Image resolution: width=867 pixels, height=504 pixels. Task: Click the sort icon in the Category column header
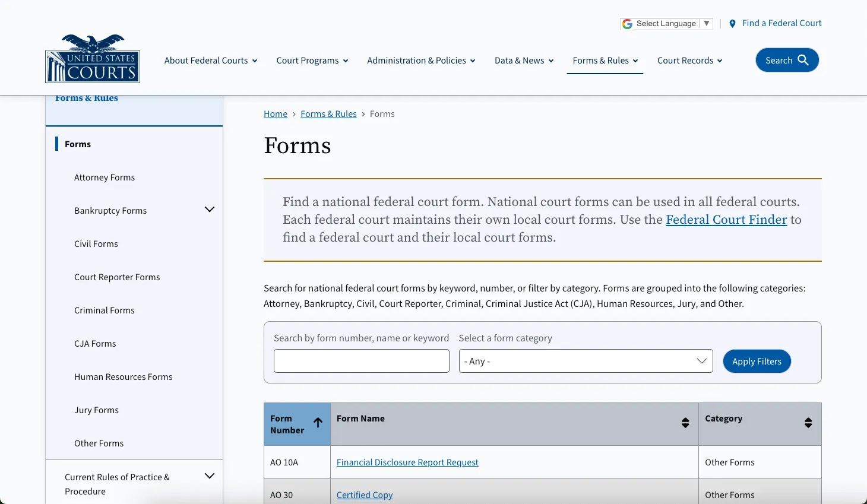pyautogui.click(x=808, y=423)
